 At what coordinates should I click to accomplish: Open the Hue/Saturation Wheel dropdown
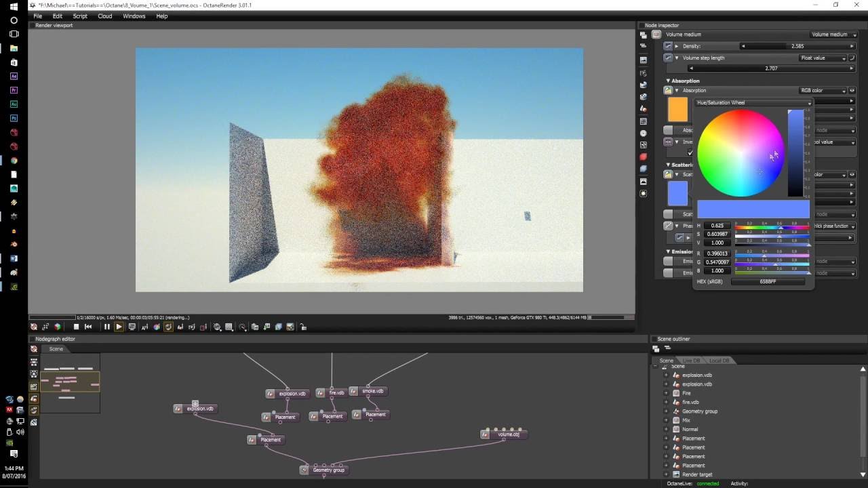click(x=753, y=103)
